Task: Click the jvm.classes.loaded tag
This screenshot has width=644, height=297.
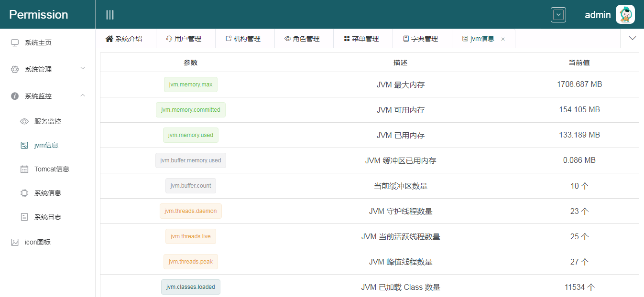Action: [191, 287]
